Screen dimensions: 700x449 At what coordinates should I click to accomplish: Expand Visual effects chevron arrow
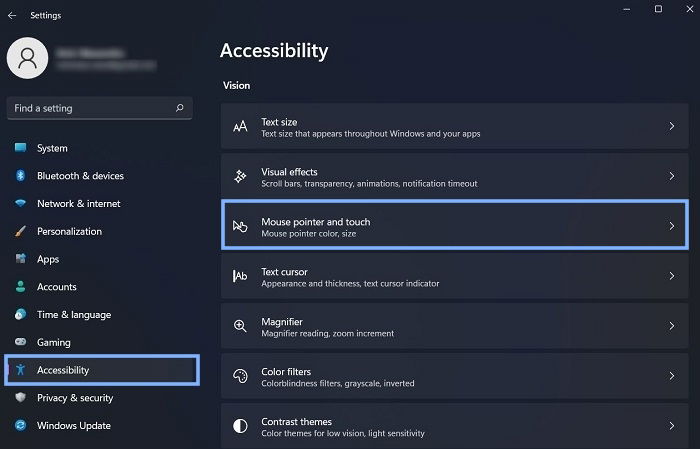(x=671, y=176)
